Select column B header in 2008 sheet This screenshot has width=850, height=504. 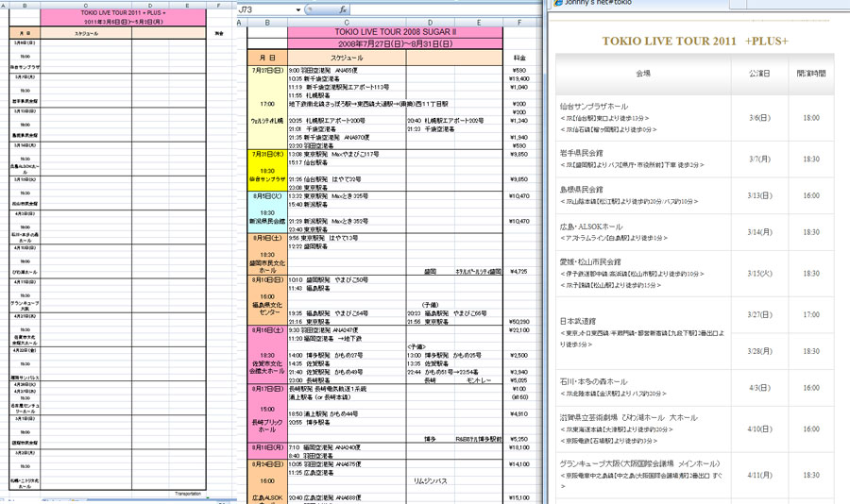pos(267,23)
